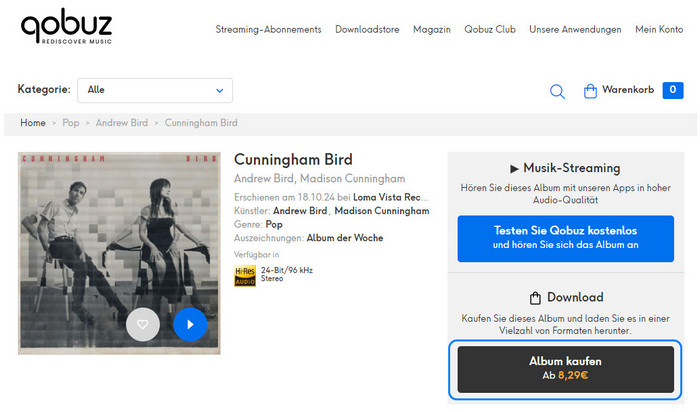Click Cunningham Bird breadcrumb
This screenshot has height=412, width=700.
click(201, 123)
